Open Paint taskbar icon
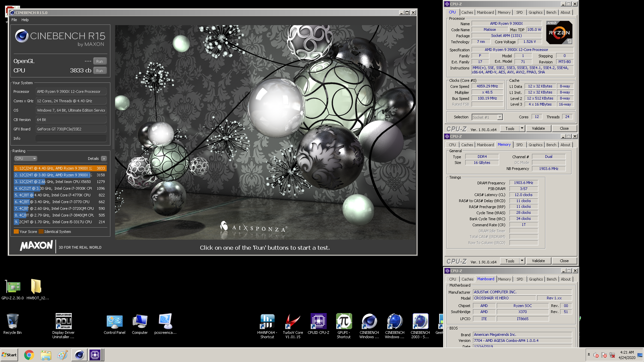The image size is (644, 362). [x=62, y=355]
